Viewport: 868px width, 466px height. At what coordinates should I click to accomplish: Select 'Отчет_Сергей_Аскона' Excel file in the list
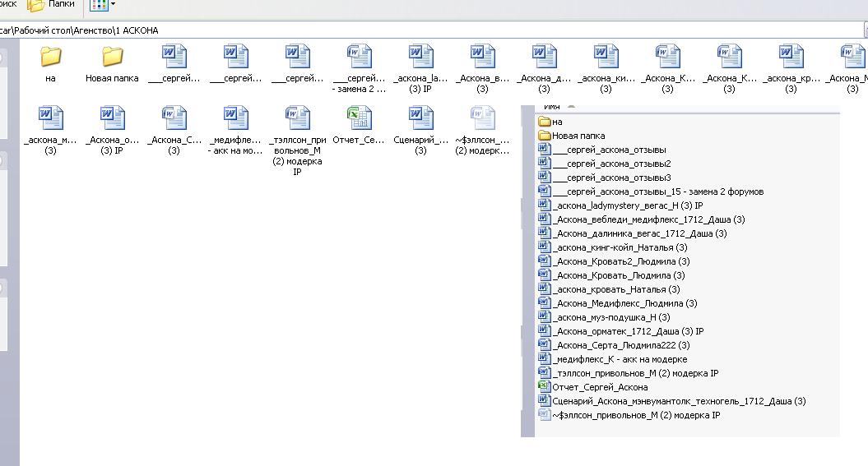pyautogui.click(x=593, y=387)
